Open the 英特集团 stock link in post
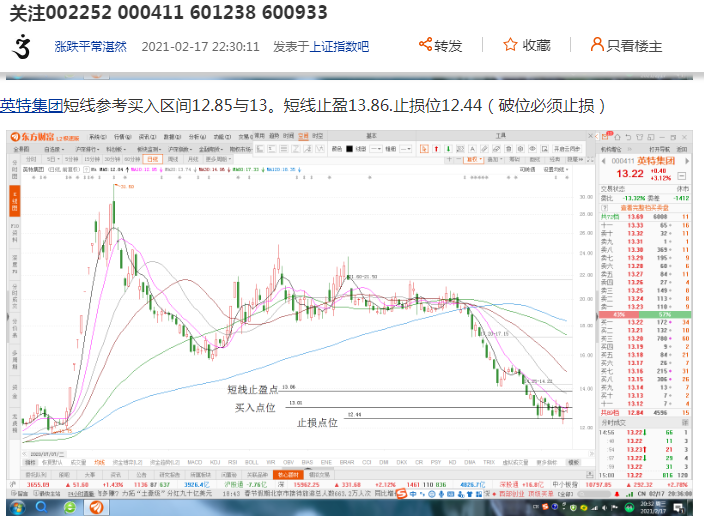 click(x=31, y=106)
